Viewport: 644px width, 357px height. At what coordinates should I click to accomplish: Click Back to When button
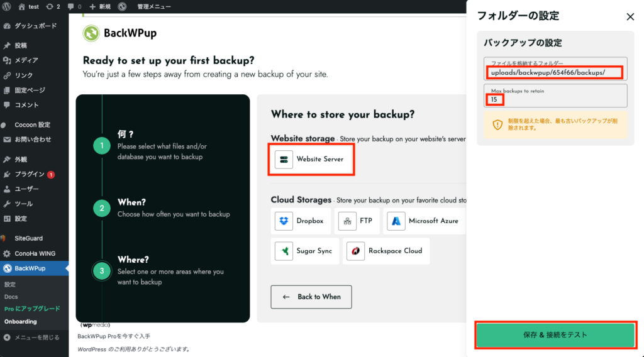(x=311, y=297)
